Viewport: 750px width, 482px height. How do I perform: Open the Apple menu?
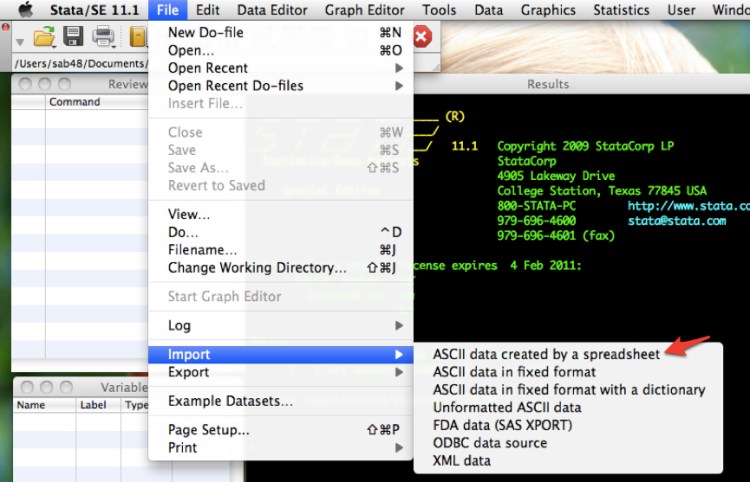24,10
